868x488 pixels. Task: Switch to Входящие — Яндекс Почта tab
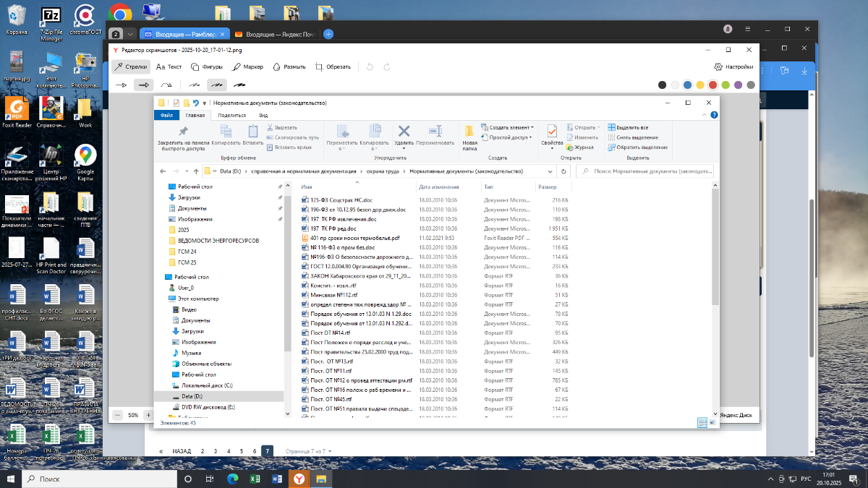(276, 34)
